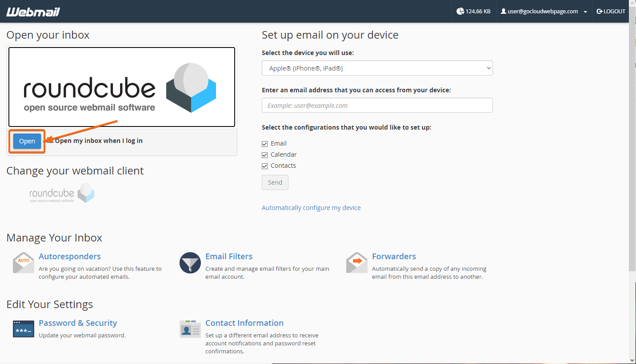Click the Contact Information card icon
This screenshot has width=636, height=364.
190,329
